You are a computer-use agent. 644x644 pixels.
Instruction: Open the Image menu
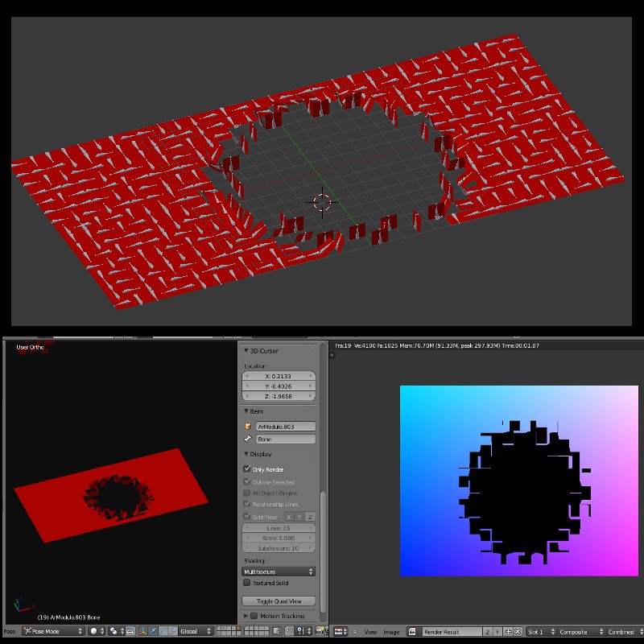[391, 631]
